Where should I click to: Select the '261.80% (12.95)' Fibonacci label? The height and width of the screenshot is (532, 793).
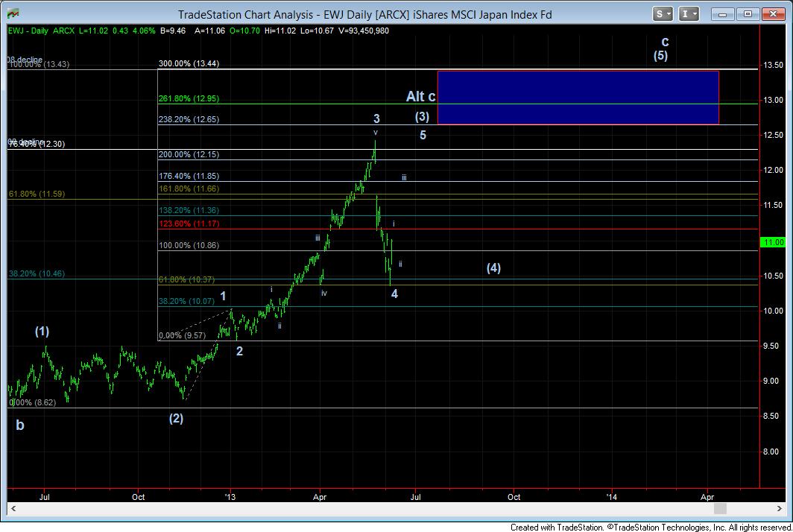tap(189, 98)
